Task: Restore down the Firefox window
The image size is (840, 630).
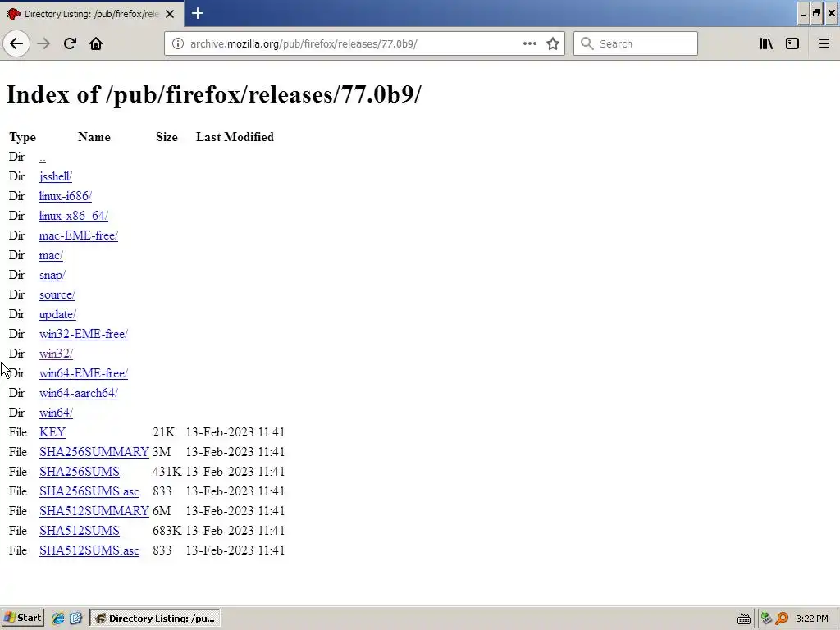Action: [817, 14]
